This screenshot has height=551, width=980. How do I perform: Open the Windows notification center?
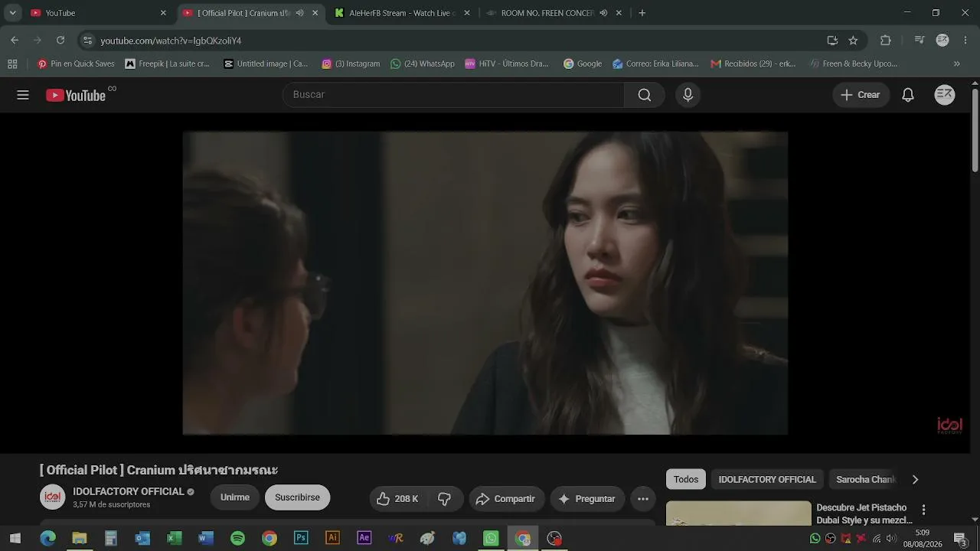click(x=962, y=538)
